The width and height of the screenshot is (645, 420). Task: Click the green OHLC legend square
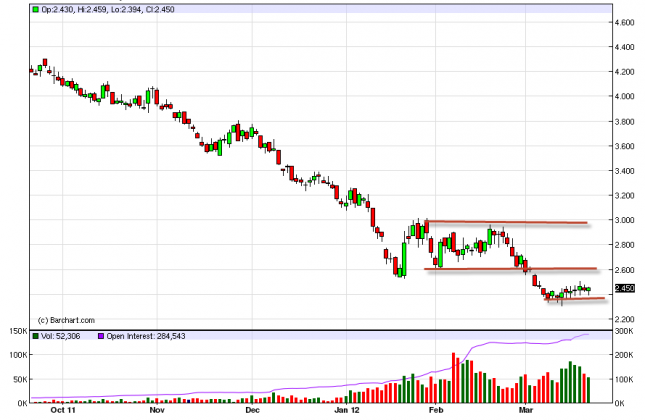pyautogui.click(x=36, y=9)
